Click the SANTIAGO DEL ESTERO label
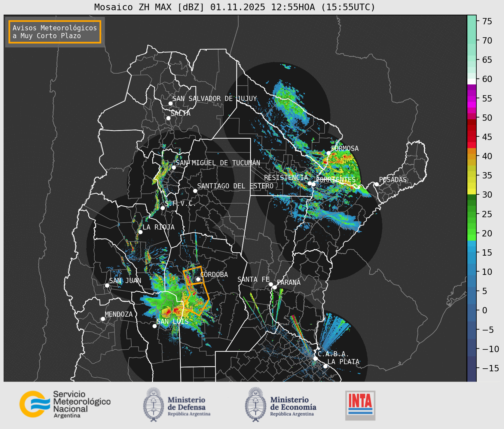The width and height of the screenshot is (504, 429). 235,186
